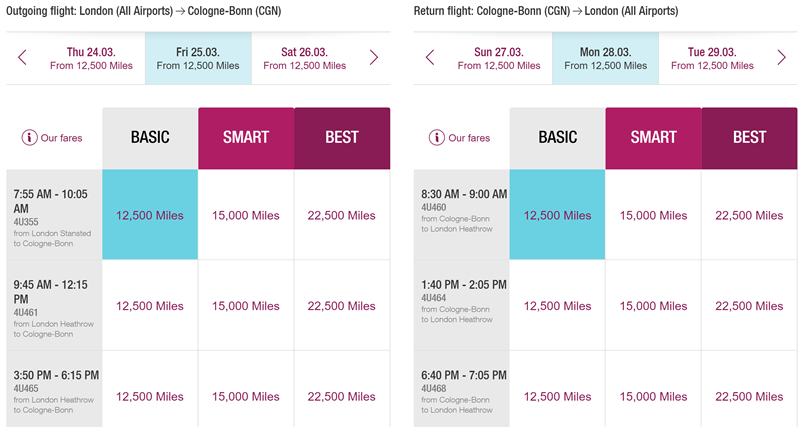Image resolution: width=800 pixels, height=427 pixels.
Task: Select SMART 15,000 Miles for return 4U460
Action: coord(653,215)
